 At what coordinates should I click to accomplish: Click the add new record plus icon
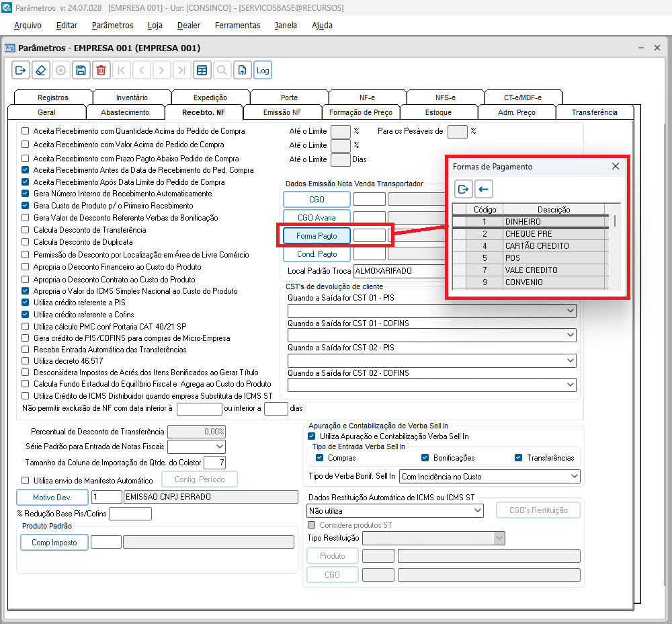point(61,71)
